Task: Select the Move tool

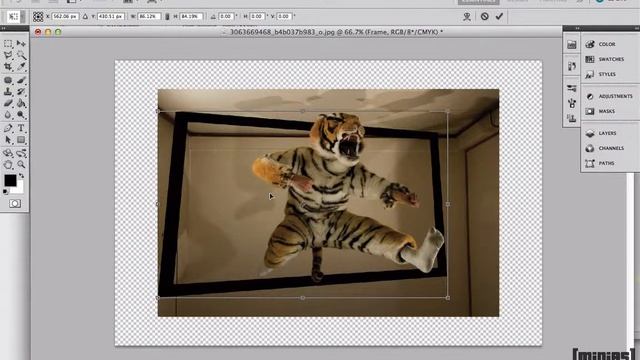Action: [21, 43]
